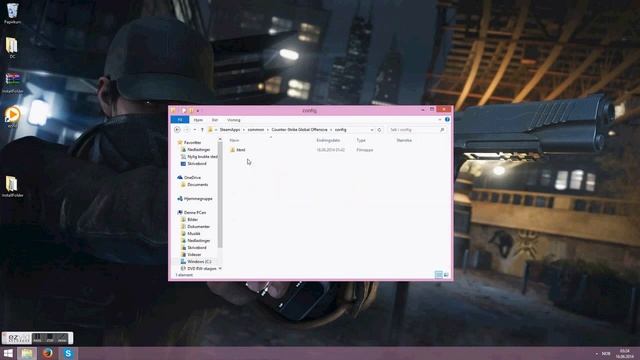Open the Hjem ribbon tab
This screenshot has height=360, width=640.
coord(198,120)
